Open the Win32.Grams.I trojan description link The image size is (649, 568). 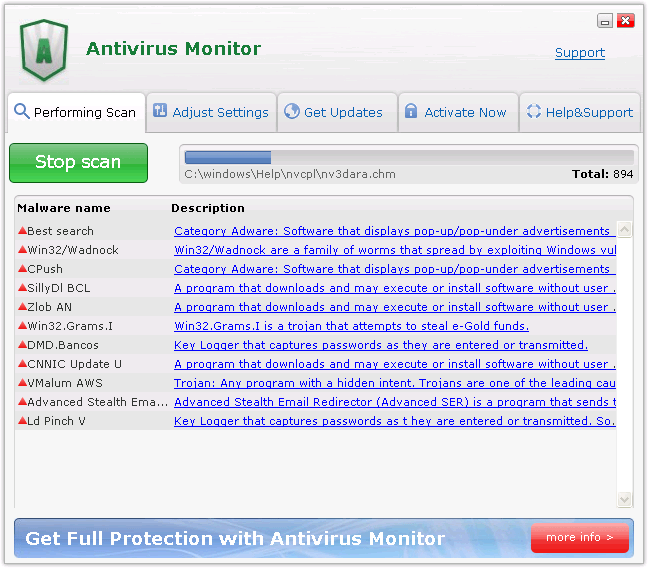(x=351, y=326)
